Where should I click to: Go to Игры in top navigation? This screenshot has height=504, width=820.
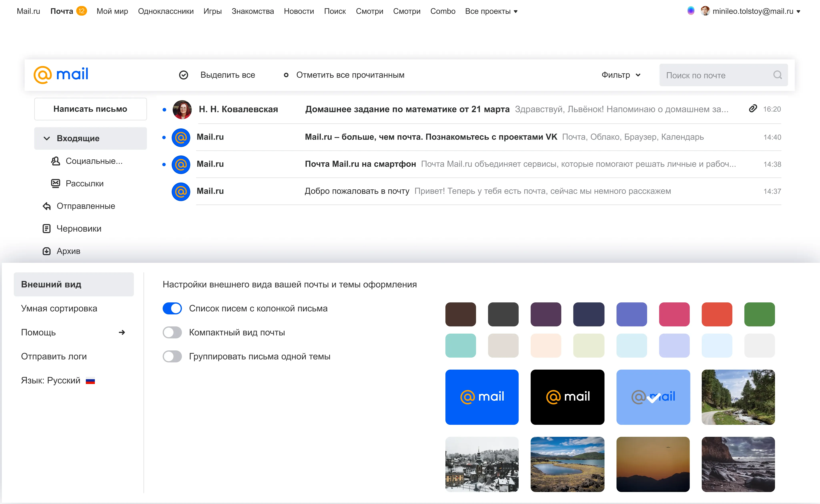[x=213, y=11]
